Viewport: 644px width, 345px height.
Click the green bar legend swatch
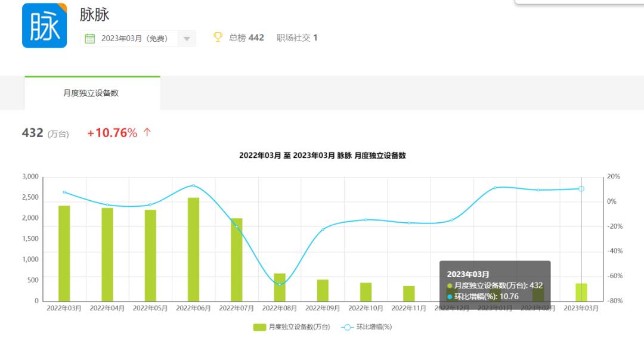(x=261, y=327)
